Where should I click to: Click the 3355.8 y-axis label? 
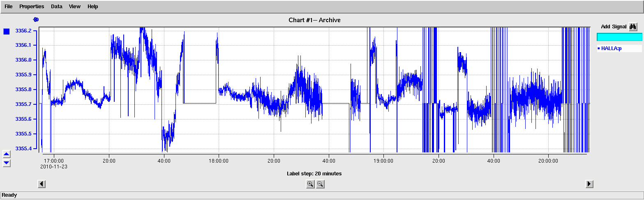coord(23,90)
